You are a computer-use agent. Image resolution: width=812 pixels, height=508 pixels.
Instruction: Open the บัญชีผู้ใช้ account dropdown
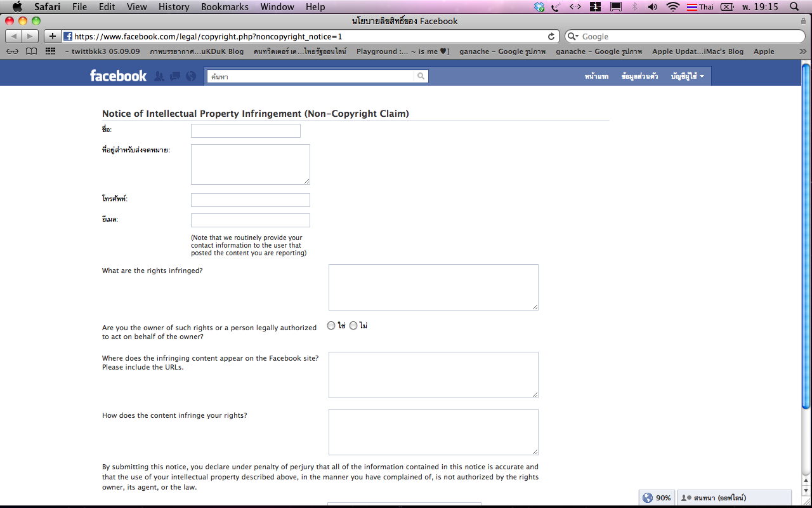click(x=688, y=76)
